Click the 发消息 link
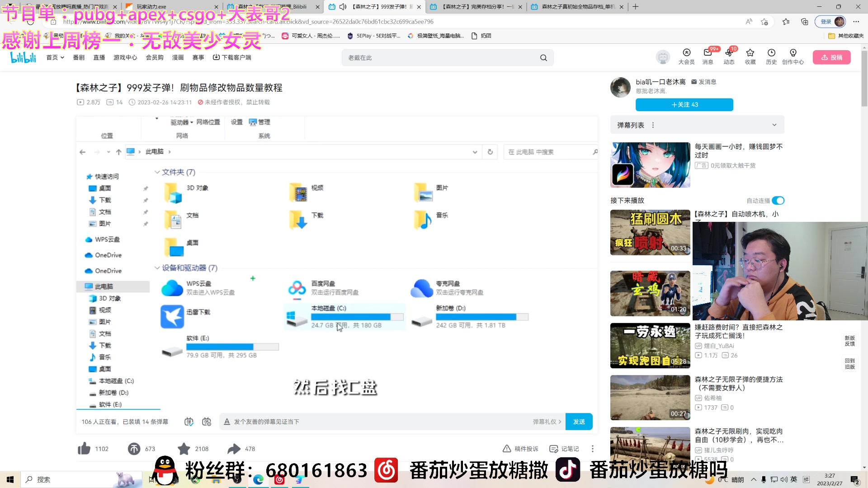868x488 pixels. tap(704, 82)
